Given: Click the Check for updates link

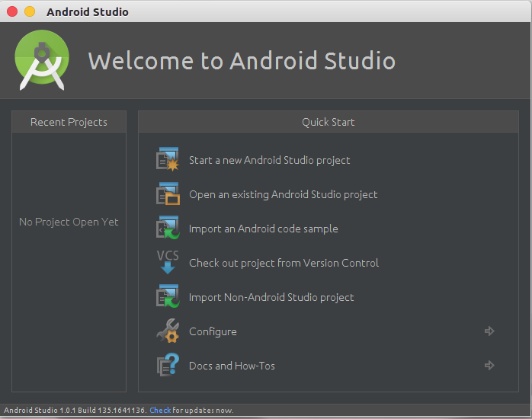Looking at the screenshot, I should (x=160, y=410).
